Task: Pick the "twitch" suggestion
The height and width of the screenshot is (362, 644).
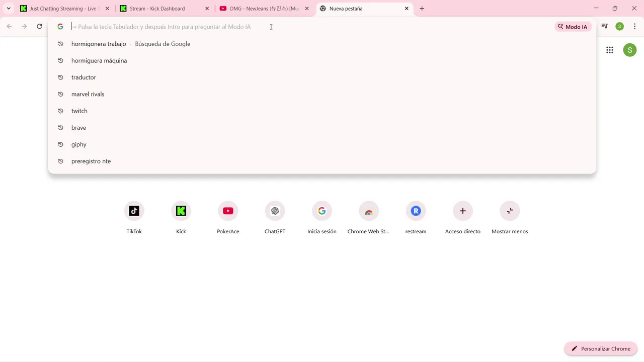Action: tap(322, 111)
